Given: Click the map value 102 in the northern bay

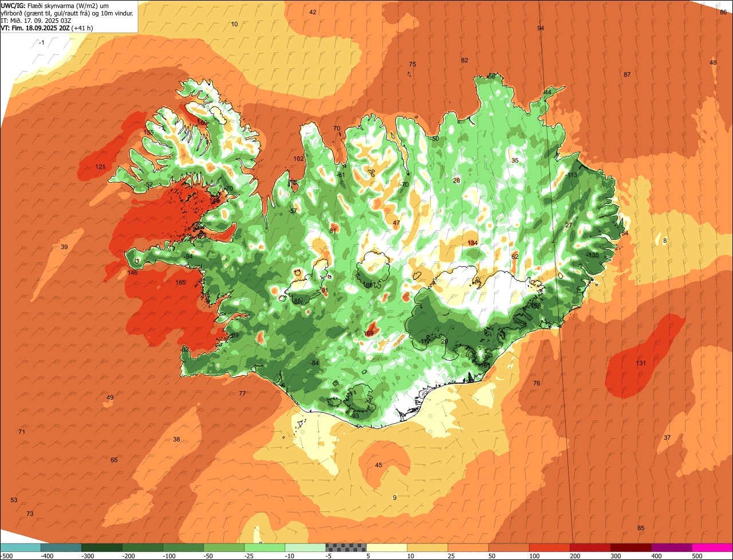Looking at the screenshot, I should pyautogui.click(x=298, y=159).
